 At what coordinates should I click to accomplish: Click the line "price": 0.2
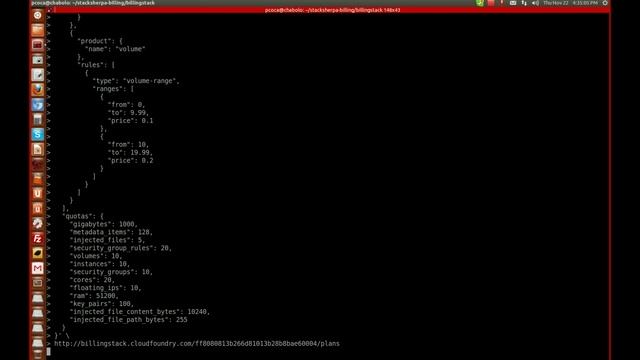(130, 161)
